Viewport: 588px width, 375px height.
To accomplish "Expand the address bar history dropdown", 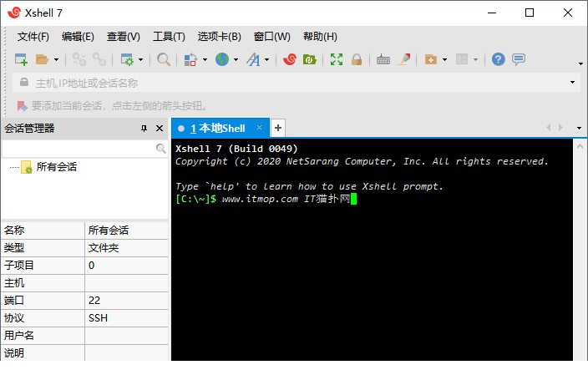I will pyautogui.click(x=573, y=83).
